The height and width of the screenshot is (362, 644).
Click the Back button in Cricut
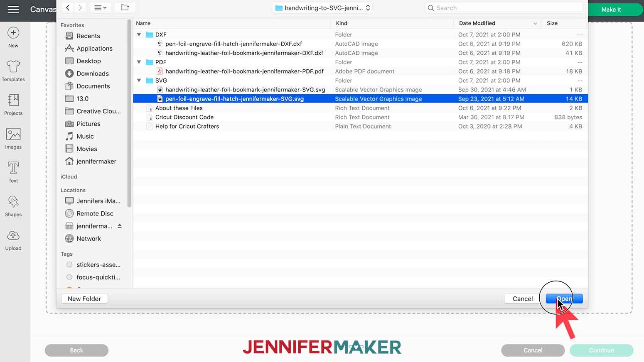coord(76,350)
